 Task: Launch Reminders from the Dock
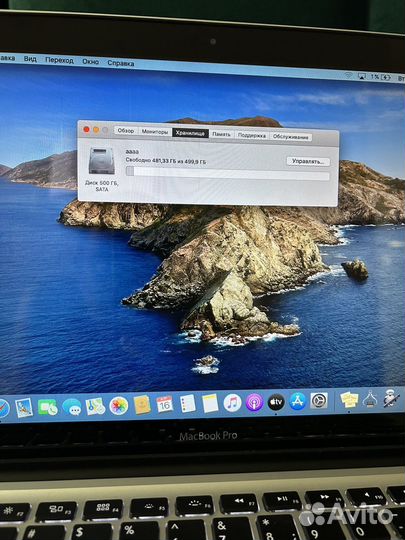click(x=188, y=404)
